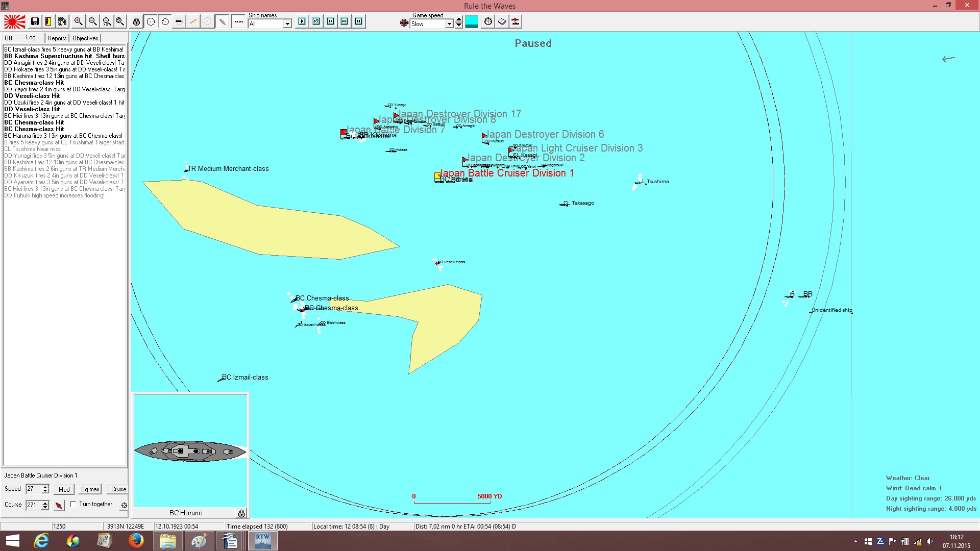Click the padlock beside BC Haruna
This screenshot has width=980, height=551.
(x=241, y=513)
